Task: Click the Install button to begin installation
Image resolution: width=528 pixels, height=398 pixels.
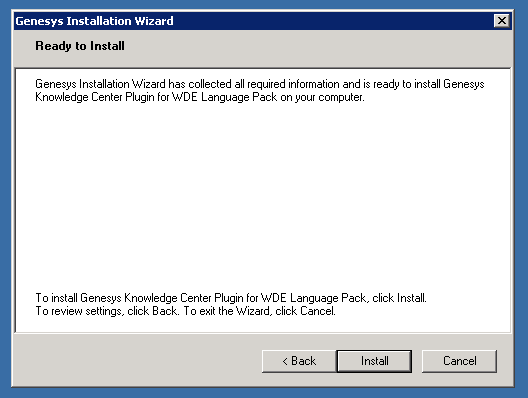Action: pos(374,361)
